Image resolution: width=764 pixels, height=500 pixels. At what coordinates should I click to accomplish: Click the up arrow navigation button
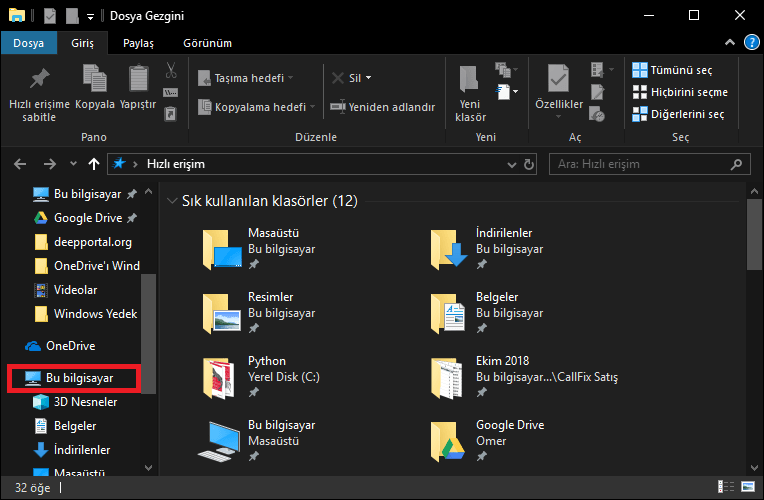pyautogui.click(x=94, y=163)
